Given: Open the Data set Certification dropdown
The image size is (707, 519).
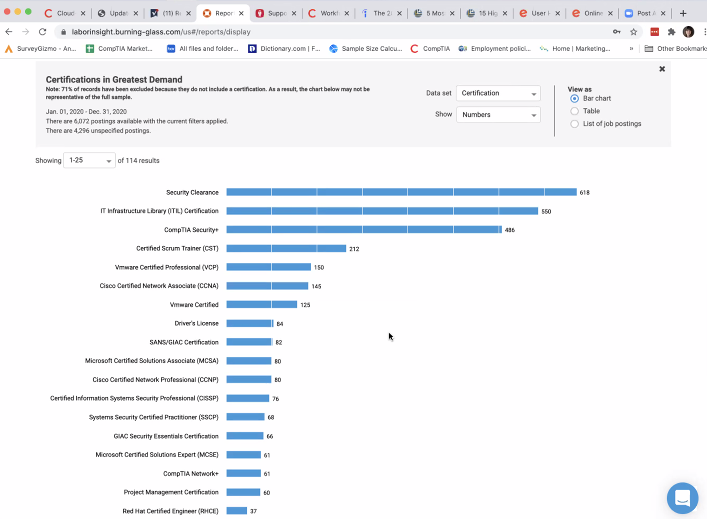Looking at the screenshot, I should (x=498, y=93).
